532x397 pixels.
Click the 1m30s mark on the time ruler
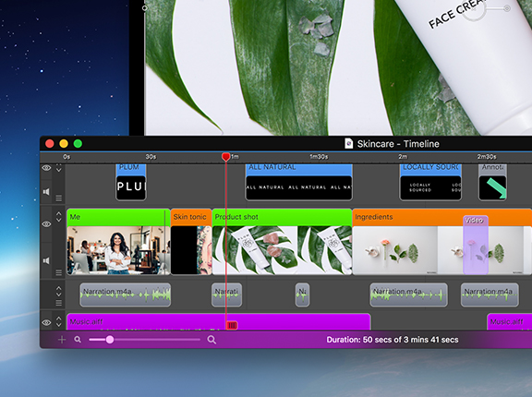click(x=319, y=157)
